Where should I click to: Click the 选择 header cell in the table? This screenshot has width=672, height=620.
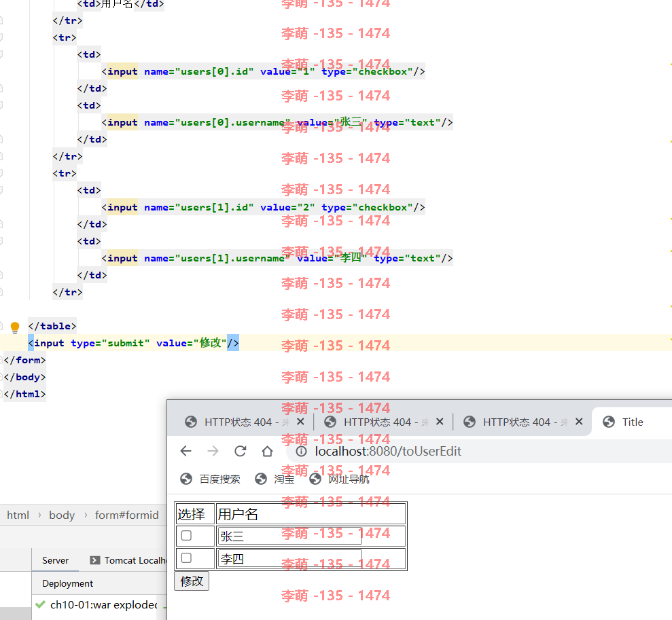[195, 514]
